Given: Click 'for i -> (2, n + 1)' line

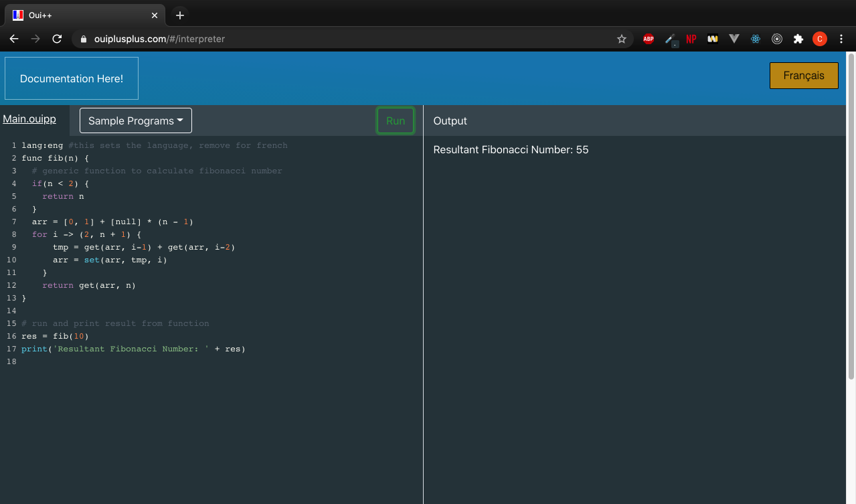Looking at the screenshot, I should (x=86, y=234).
